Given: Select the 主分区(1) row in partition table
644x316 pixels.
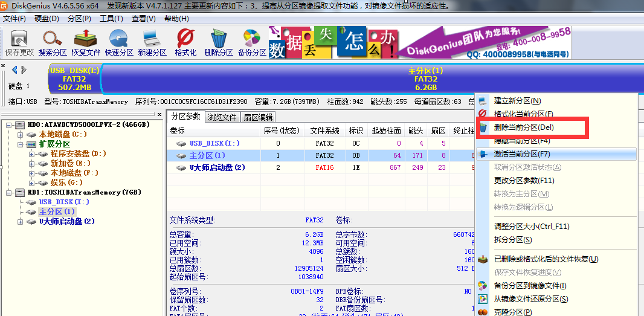Looking at the screenshot, I should tap(321, 156).
